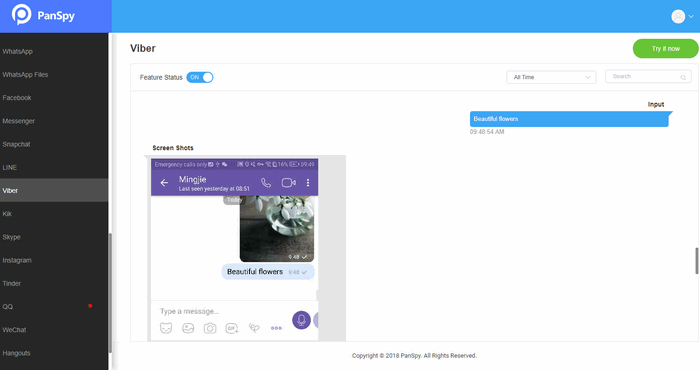Click the main page vertical scrollbar
Screen dimensions: 700x370
coord(696,260)
